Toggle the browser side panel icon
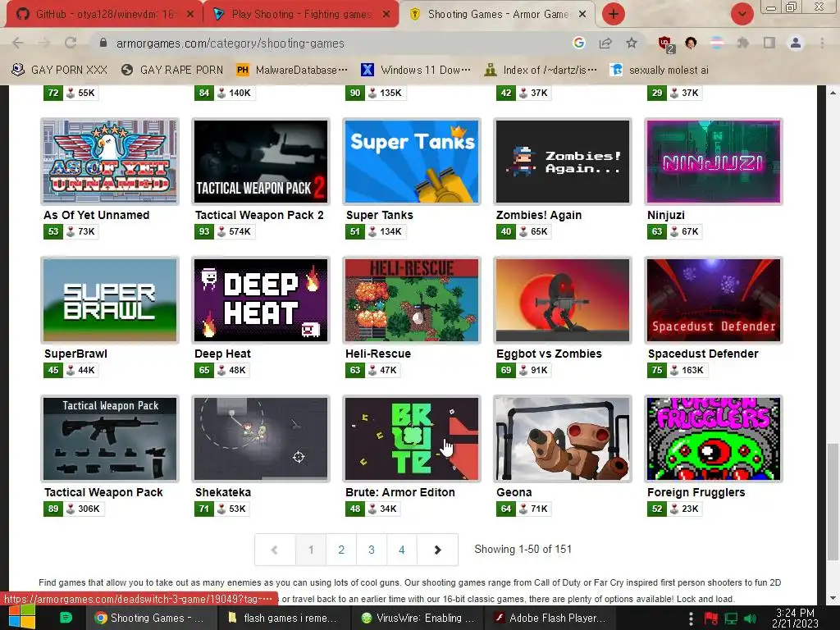The height and width of the screenshot is (630, 840). point(769,43)
